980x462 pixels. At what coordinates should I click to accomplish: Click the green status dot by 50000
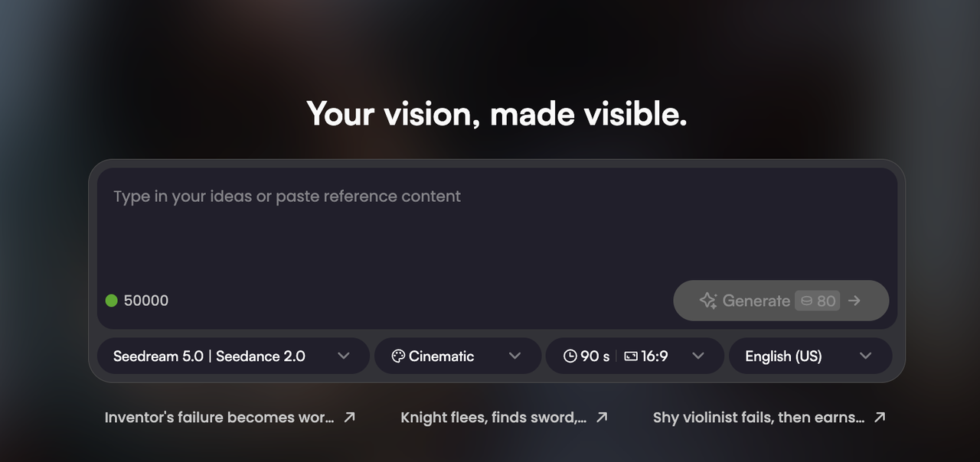click(x=112, y=301)
